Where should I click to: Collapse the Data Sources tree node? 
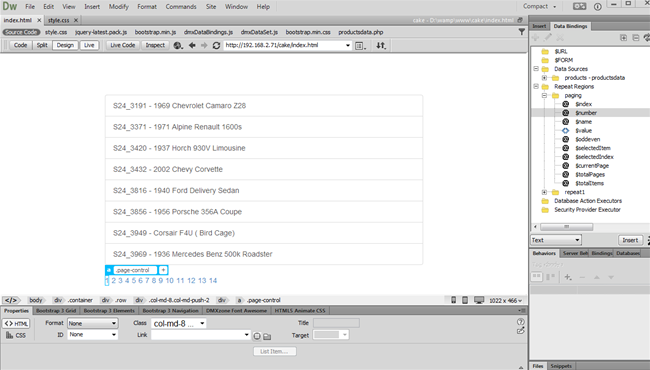click(x=536, y=69)
